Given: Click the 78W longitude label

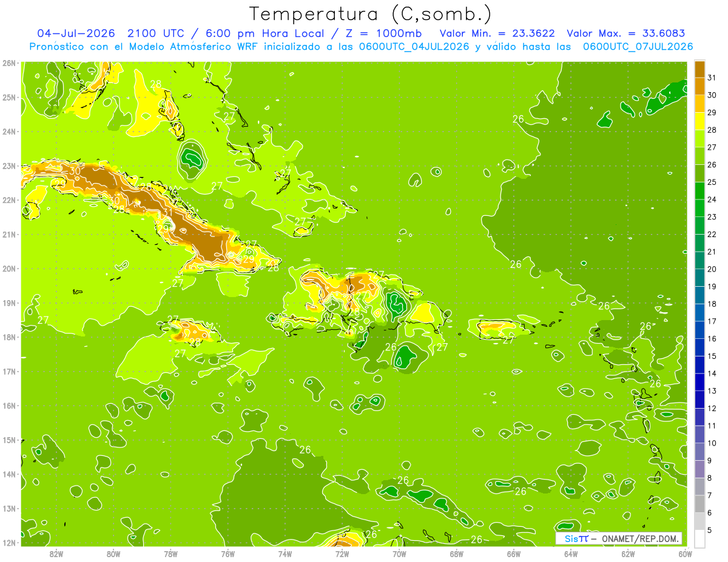Looking at the screenshot, I should (170, 554).
